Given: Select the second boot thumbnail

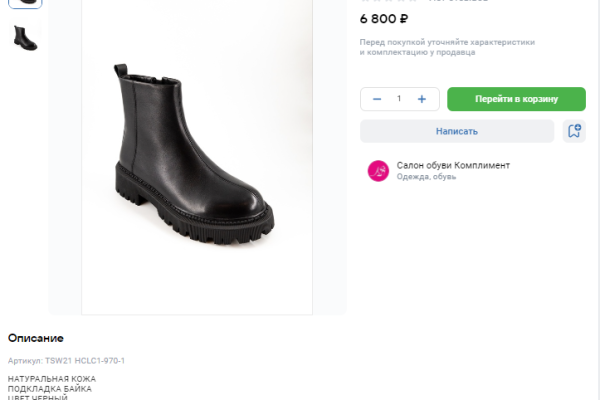Looking at the screenshot, I should click(x=25, y=38).
